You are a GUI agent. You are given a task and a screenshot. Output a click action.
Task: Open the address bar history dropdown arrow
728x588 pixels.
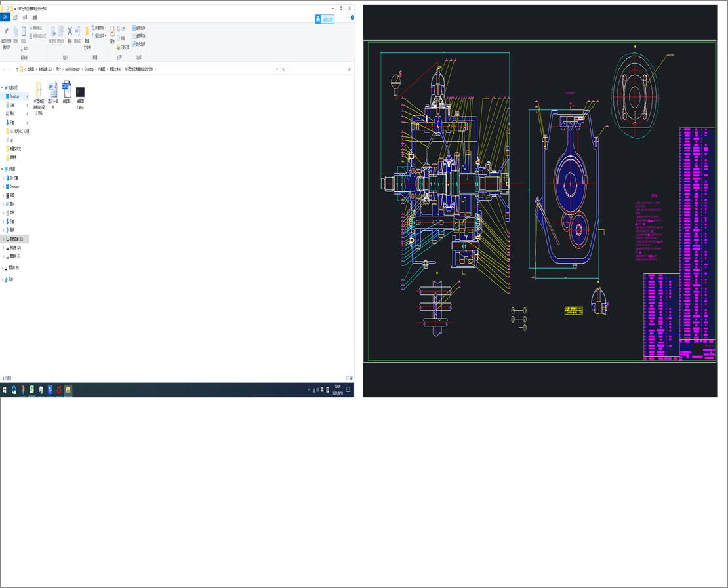pos(277,69)
